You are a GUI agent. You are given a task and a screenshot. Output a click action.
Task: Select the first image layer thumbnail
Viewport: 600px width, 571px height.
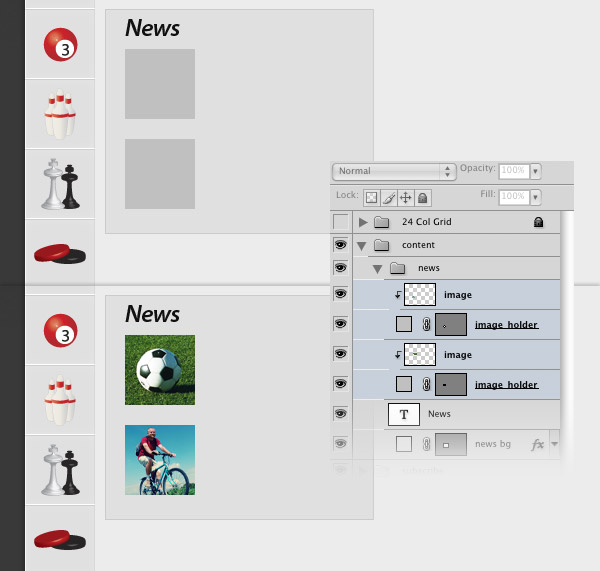point(420,295)
